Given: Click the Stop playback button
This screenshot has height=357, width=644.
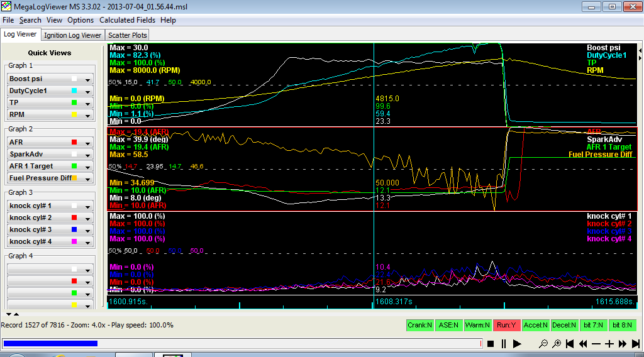Looking at the screenshot, I should pyautogui.click(x=491, y=344).
